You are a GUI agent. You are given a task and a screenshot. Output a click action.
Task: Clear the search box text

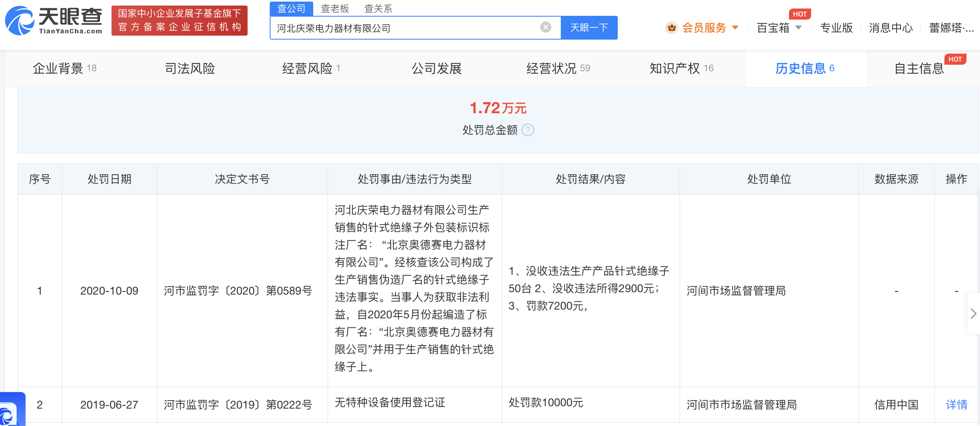tap(545, 27)
